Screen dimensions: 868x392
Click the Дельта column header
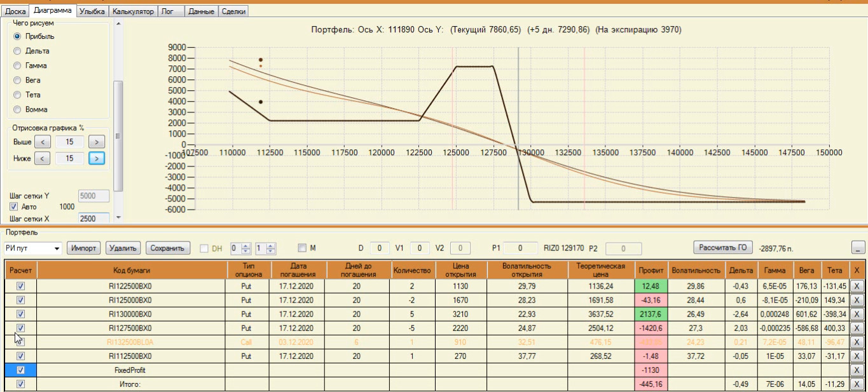(x=740, y=270)
